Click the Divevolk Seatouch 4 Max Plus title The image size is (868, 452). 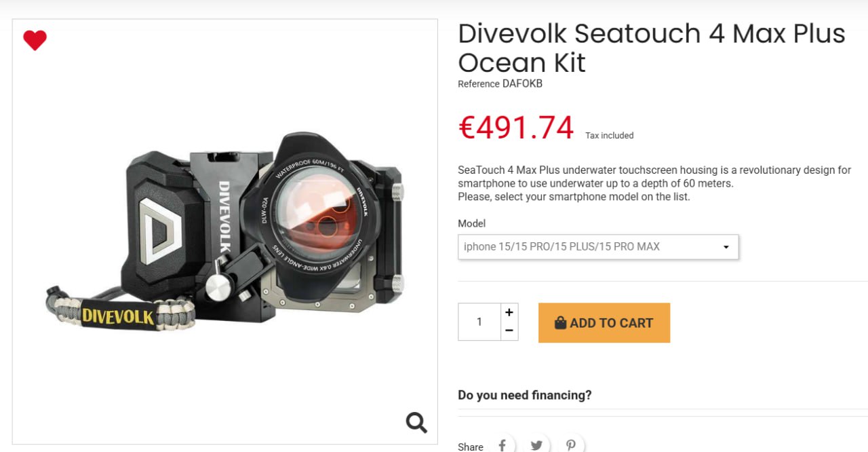click(651, 48)
